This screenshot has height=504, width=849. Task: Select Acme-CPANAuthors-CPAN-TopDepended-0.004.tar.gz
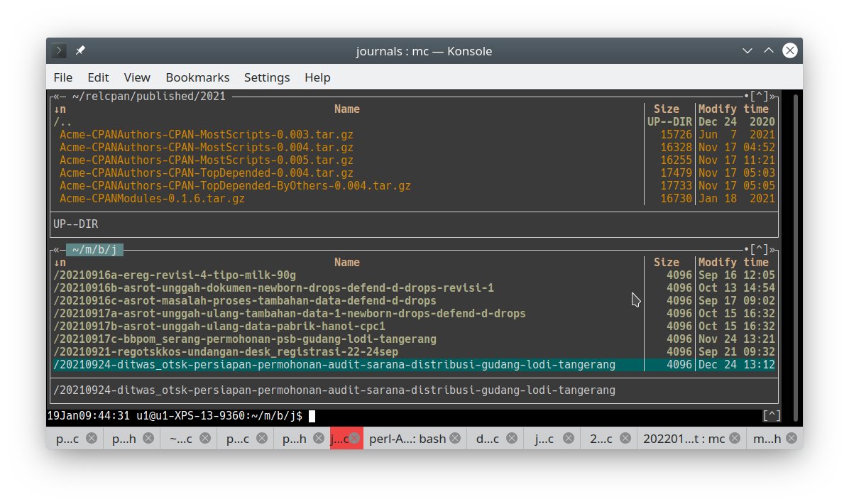point(207,173)
